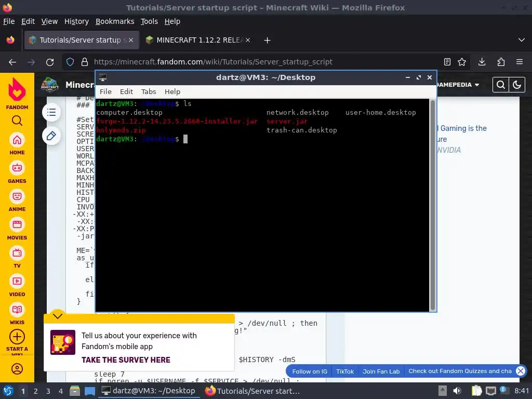Open Firefox hamburger application menu
The height and width of the screenshot is (399, 532).
coord(520,62)
